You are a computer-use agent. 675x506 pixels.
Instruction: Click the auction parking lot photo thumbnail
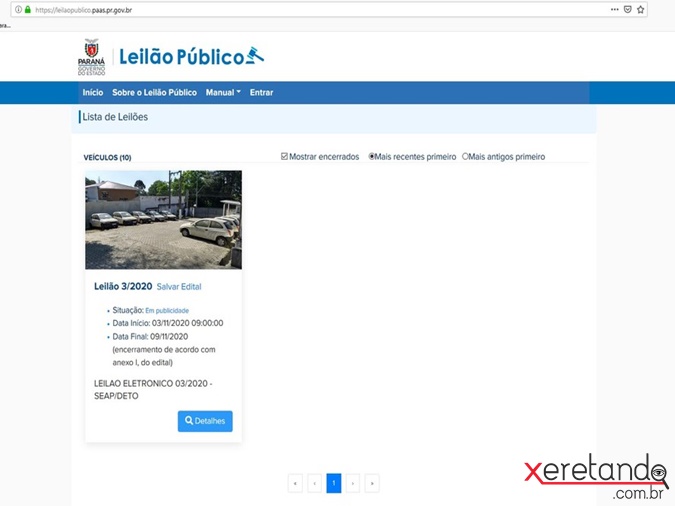pos(163,220)
